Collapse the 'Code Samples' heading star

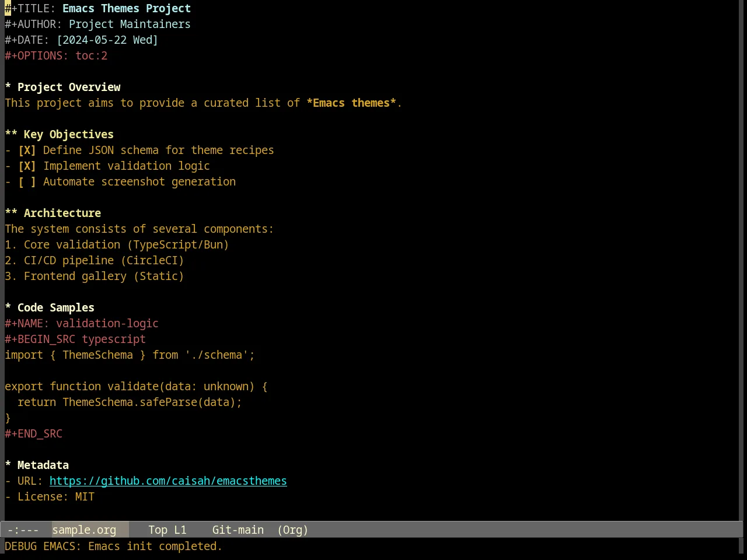(x=8, y=308)
